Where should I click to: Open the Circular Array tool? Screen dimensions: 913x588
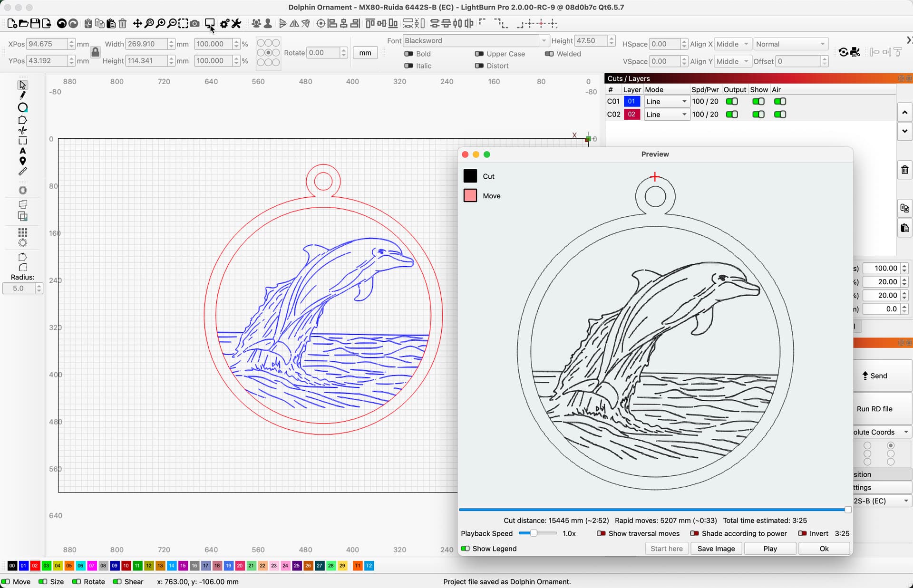pos(22,243)
